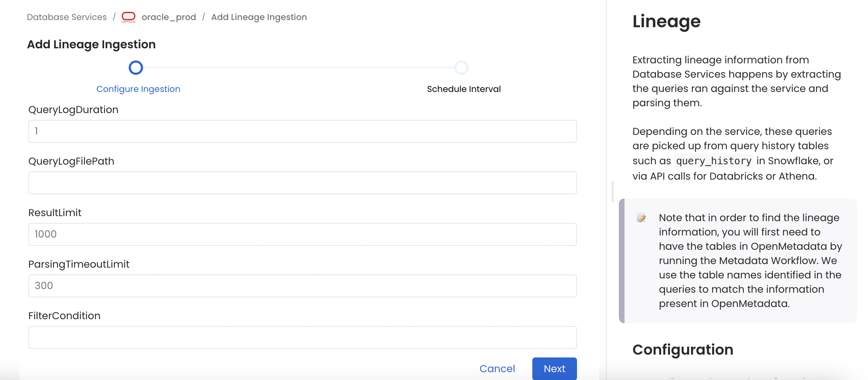Click the QueryLogFilePath field label
The height and width of the screenshot is (380, 868).
point(71,161)
